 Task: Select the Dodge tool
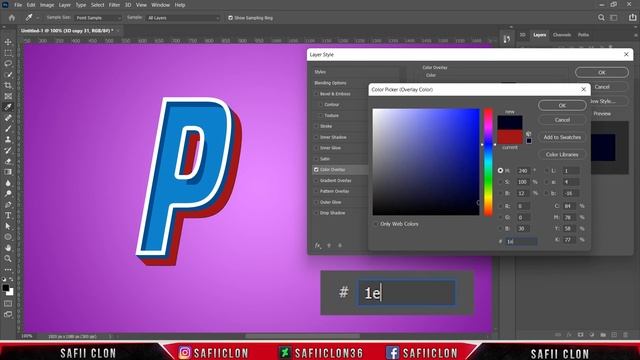click(x=8, y=193)
